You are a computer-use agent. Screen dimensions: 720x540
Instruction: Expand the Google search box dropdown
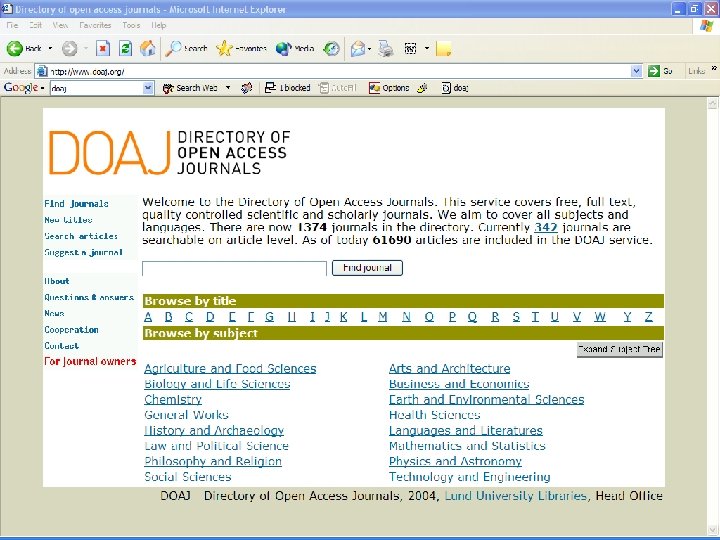pos(148,88)
